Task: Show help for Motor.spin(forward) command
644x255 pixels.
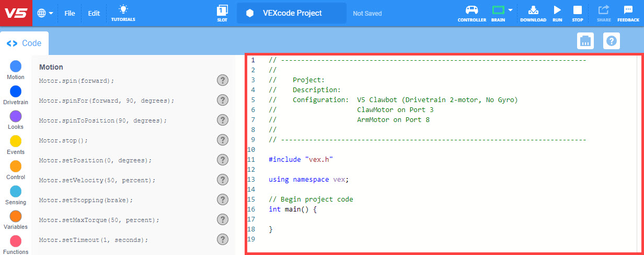Action: pyautogui.click(x=223, y=80)
